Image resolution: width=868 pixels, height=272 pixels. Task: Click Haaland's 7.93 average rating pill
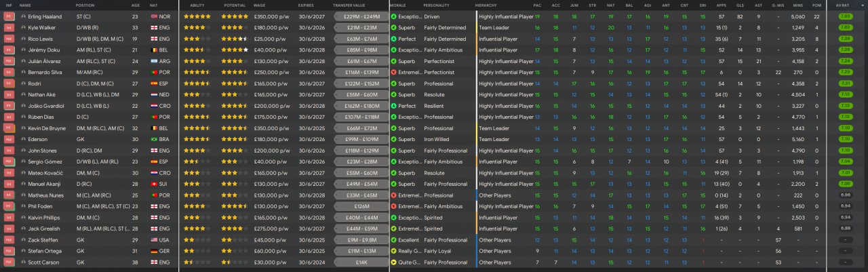pyautogui.click(x=845, y=16)
